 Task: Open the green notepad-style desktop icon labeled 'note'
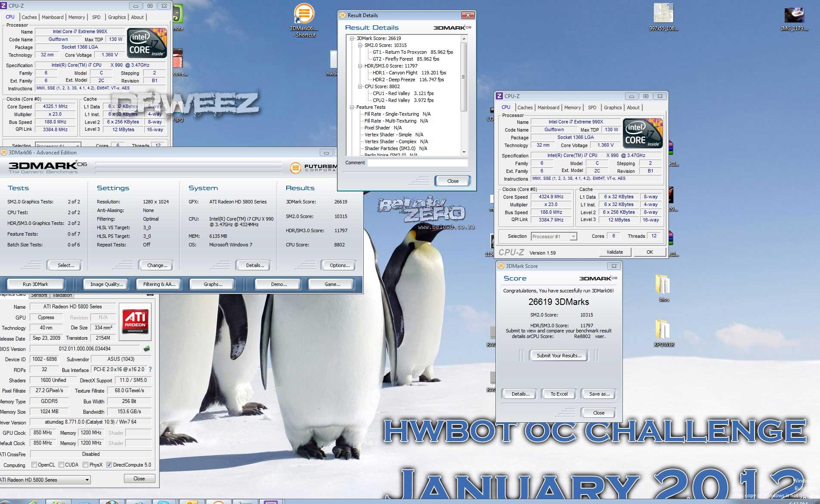(x=178, y=17)
